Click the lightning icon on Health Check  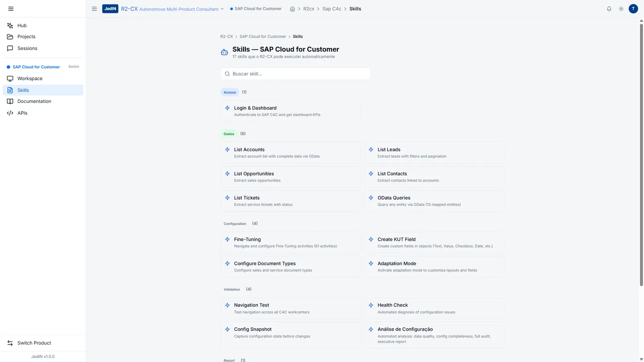371,305
